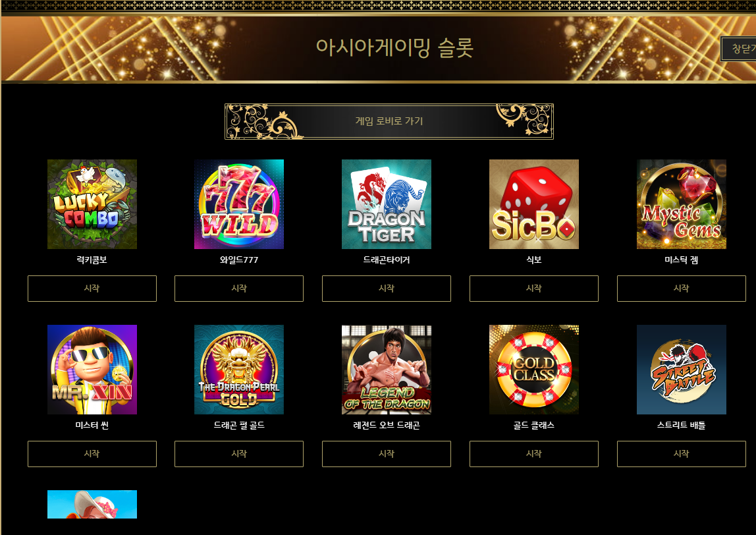The height and width of the screenshot is (535, 756).
Task: Select the Legend of the Dragon icon
Action: point(387,370)
